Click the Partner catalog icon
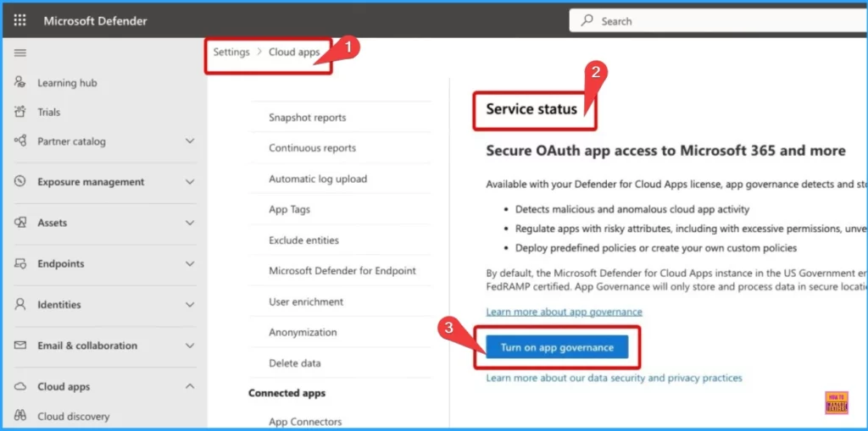The image size is (868, 431). tap(20, 141)
